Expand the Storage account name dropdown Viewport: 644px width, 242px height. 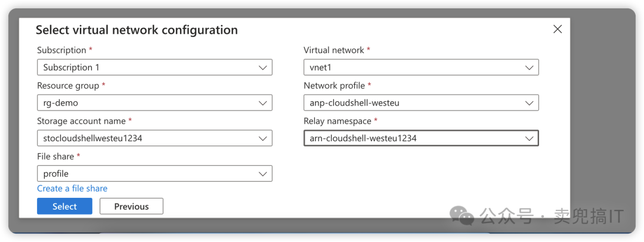coord(154,138)
